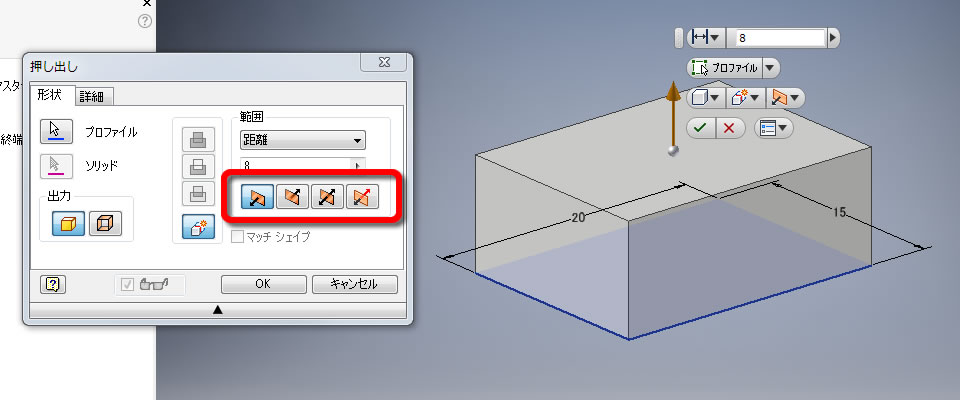The height and width of the screenshot is (400, 960).
Task: Expand the プロファイル mini-toolbar dropdown
Action: tap(771, 68)
